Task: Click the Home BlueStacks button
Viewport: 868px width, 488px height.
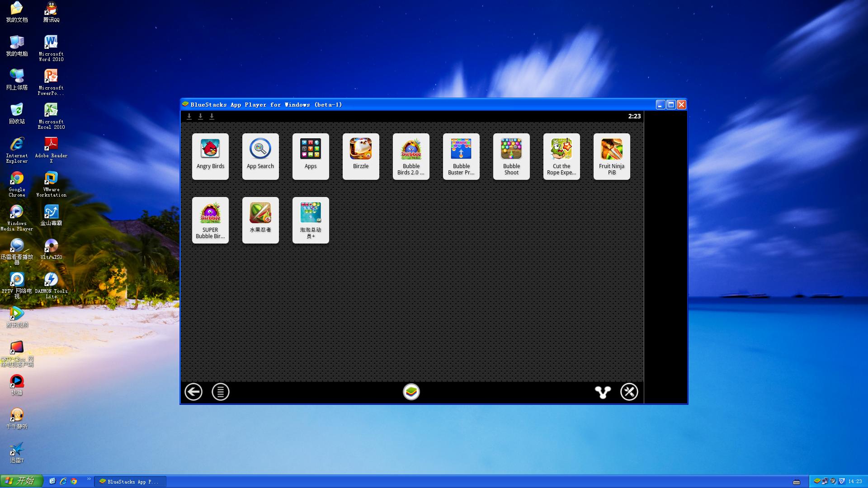Action: [411, 391]
